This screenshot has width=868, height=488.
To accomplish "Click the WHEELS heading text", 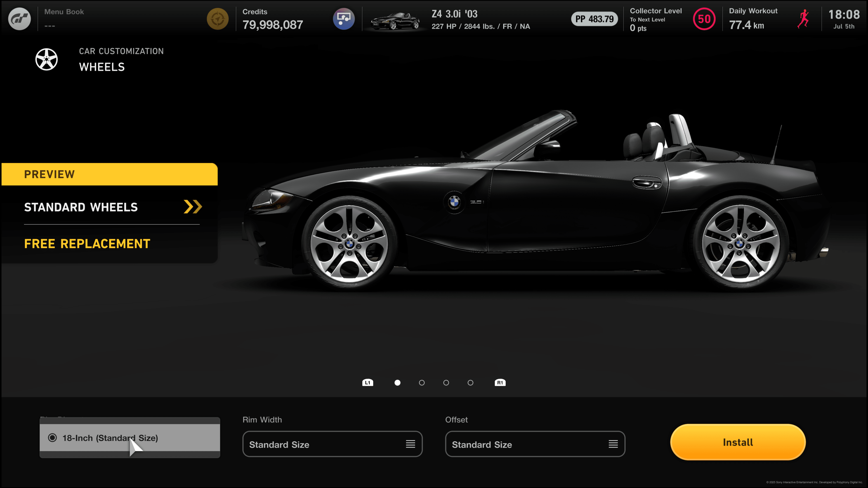I will (x=102, y=67).
